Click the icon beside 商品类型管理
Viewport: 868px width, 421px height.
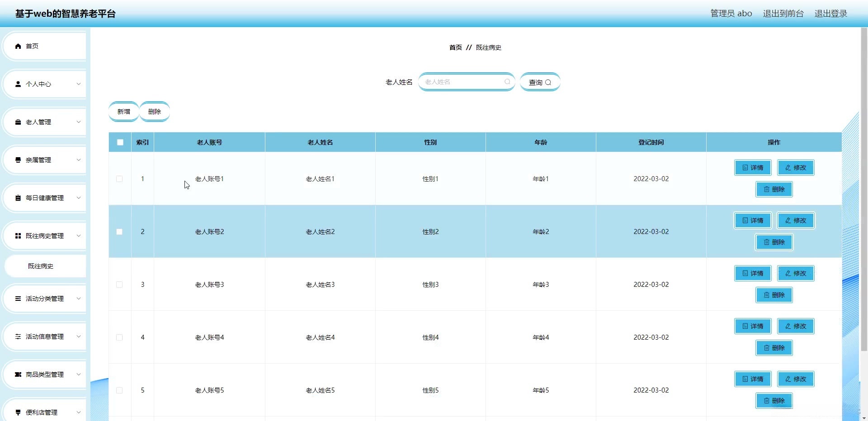click(x=18, y=374)
